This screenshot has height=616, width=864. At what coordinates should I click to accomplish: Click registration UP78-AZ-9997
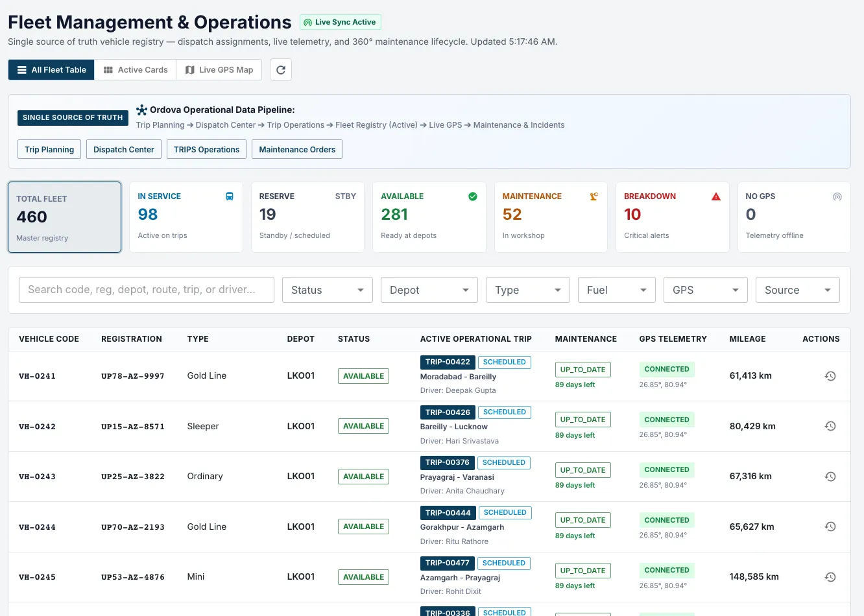coord(133,376)
